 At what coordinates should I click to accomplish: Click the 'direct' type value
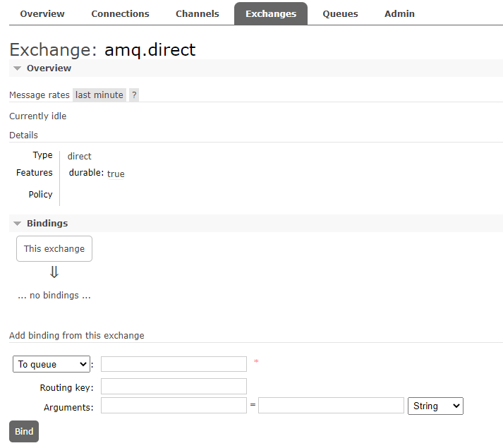coord(79,157)
